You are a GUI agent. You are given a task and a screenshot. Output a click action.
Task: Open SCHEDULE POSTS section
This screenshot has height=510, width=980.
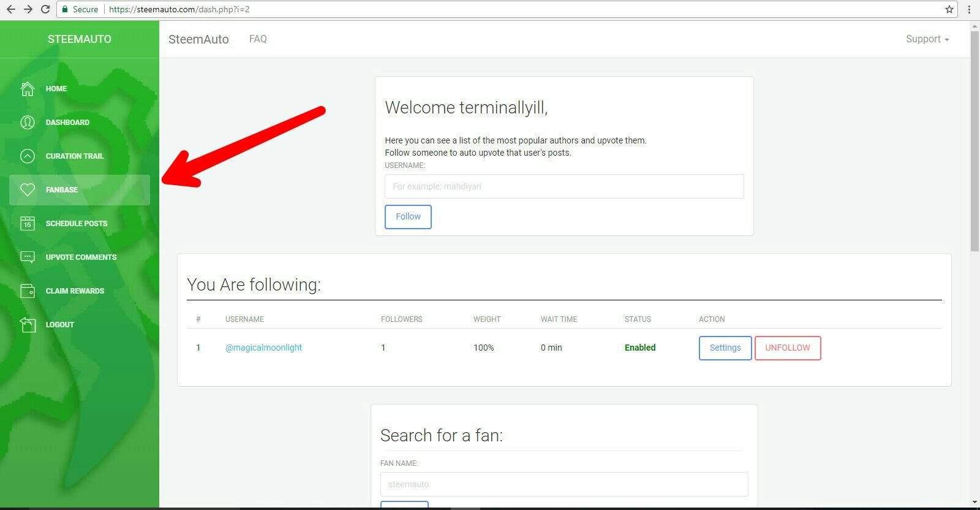80,224
